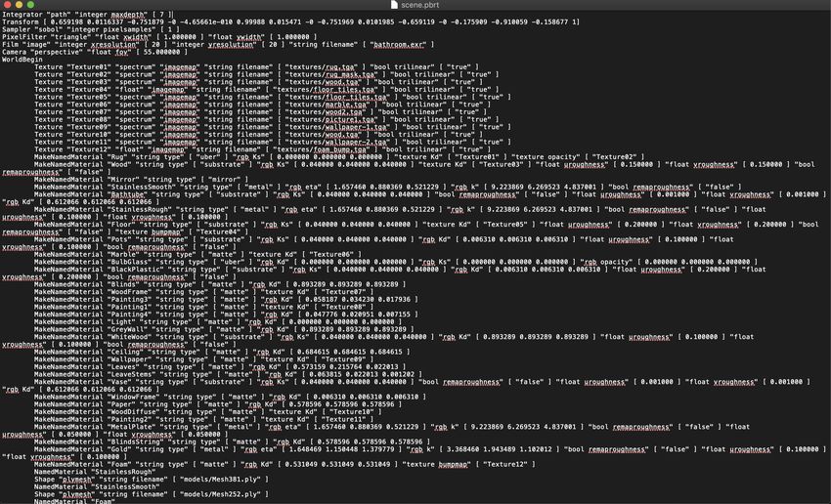Screen dimensions: 831x504
Task: Click "MetalPlate" material name
Action: point(131,426)
